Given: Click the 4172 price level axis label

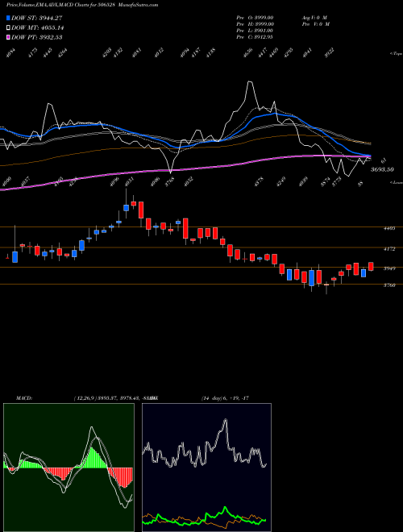Looking at the screenshot, I should [388, 249].
